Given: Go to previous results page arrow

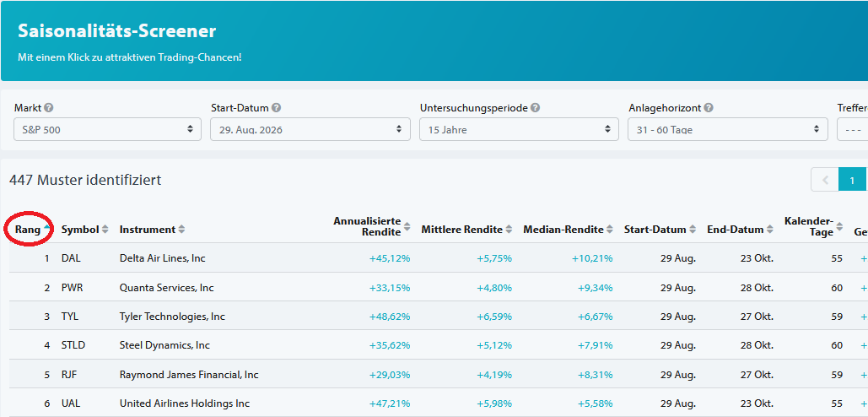Looking at the screenshot, I should coord(825,180).
